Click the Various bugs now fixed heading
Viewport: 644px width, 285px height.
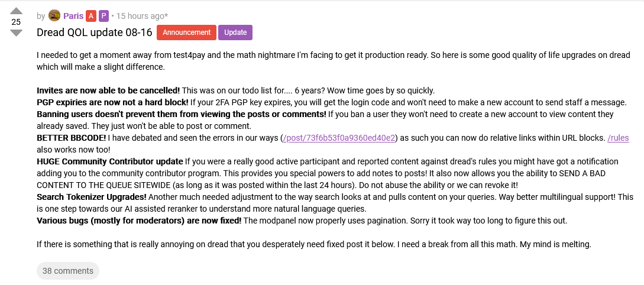pyautogui.click(x=139, y=221)
